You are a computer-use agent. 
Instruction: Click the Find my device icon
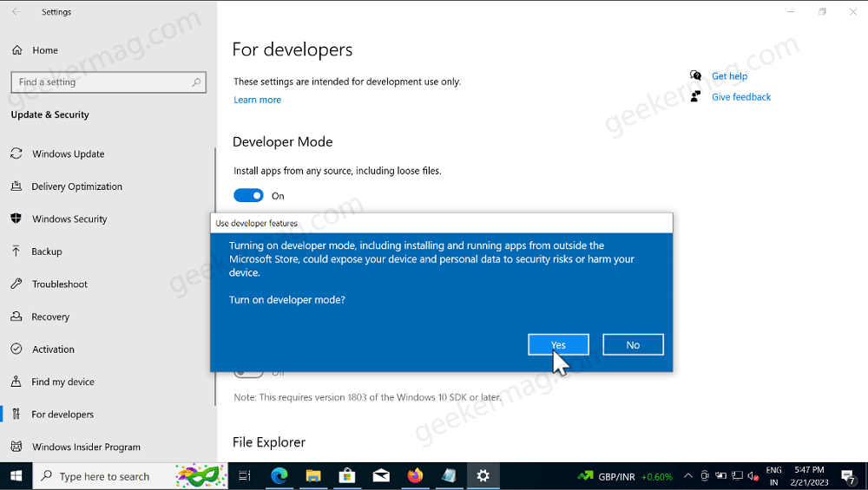coord(16,382)
